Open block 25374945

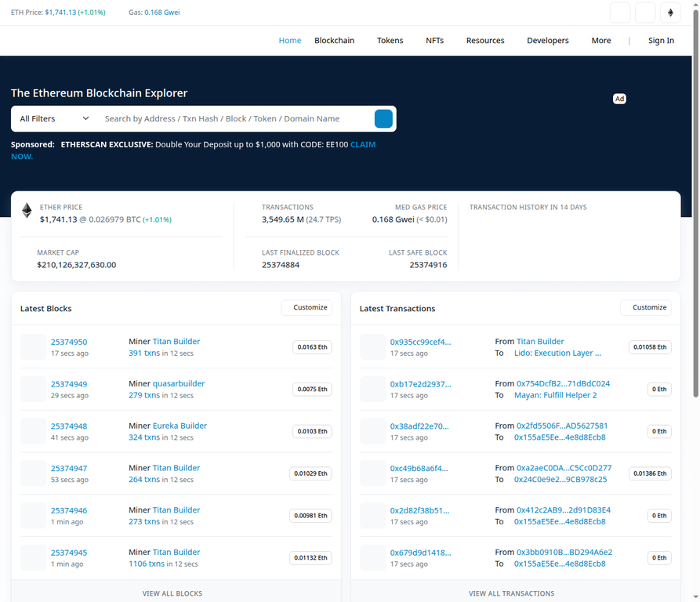pos(69,553)
